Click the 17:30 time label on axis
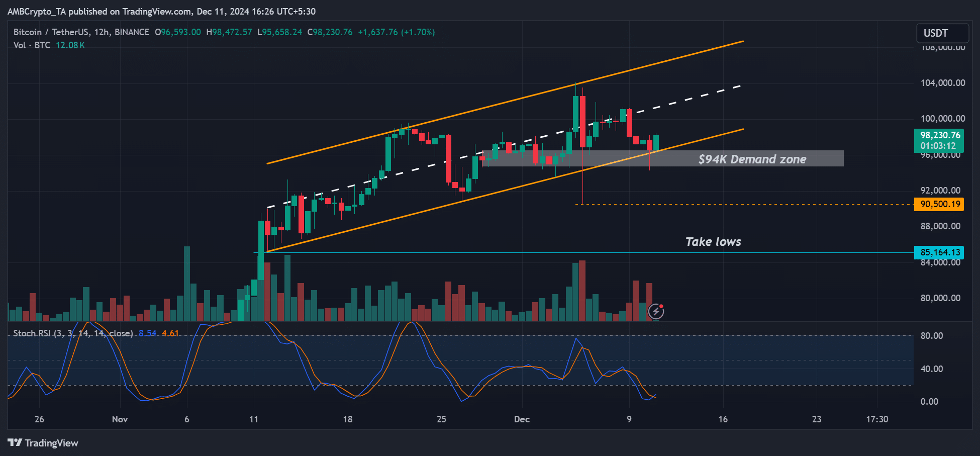 877,419
